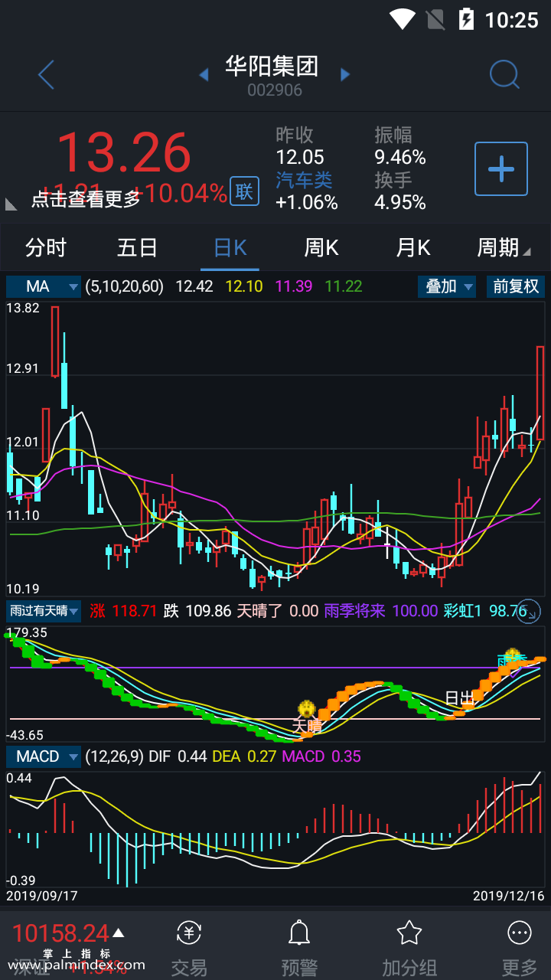Tap MA20 value 11.39
The height and width of the screenshot is (980, 551).
[x=294, y=286]
